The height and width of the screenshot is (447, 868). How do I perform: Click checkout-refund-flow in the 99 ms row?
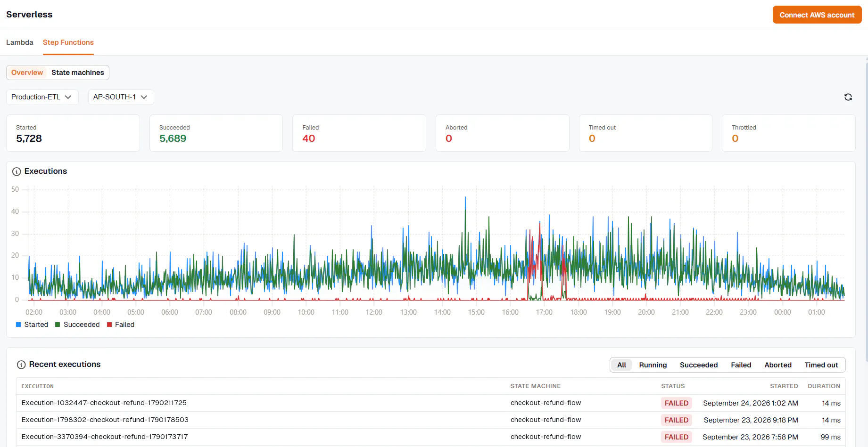[546, 437]
